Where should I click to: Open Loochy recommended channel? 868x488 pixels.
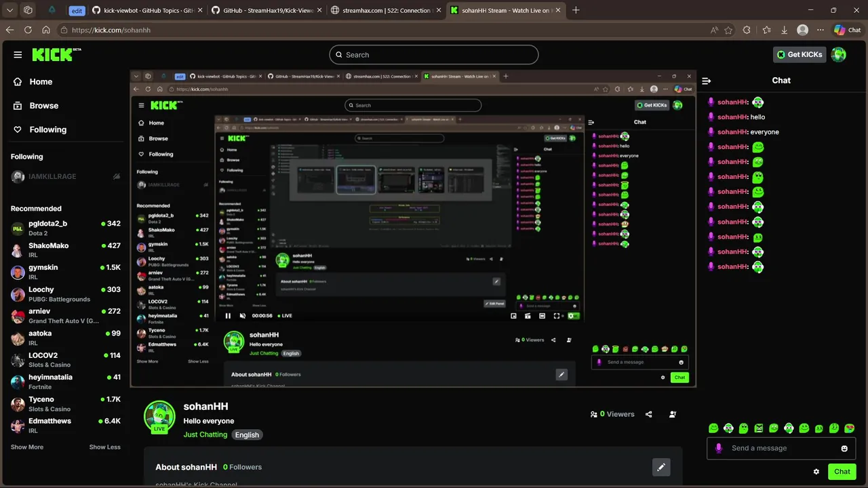tap(65, 294)
